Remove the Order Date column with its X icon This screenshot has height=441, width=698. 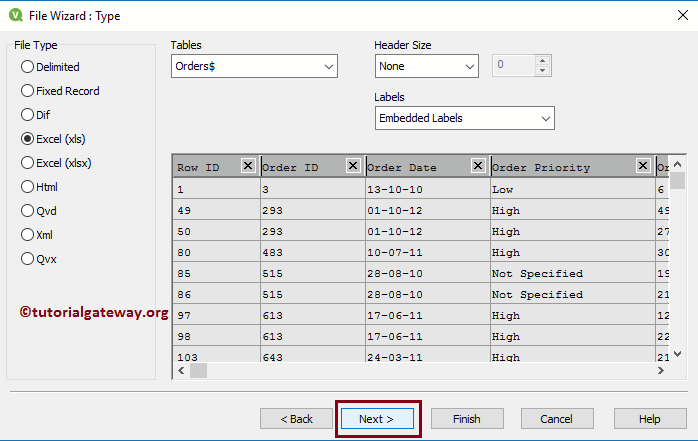point(478,166)
